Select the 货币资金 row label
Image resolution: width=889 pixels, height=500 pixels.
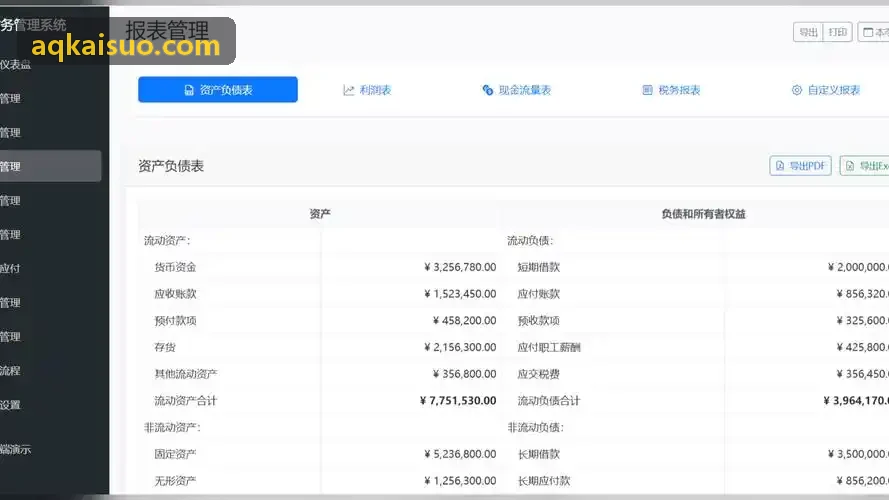(175, 267)
